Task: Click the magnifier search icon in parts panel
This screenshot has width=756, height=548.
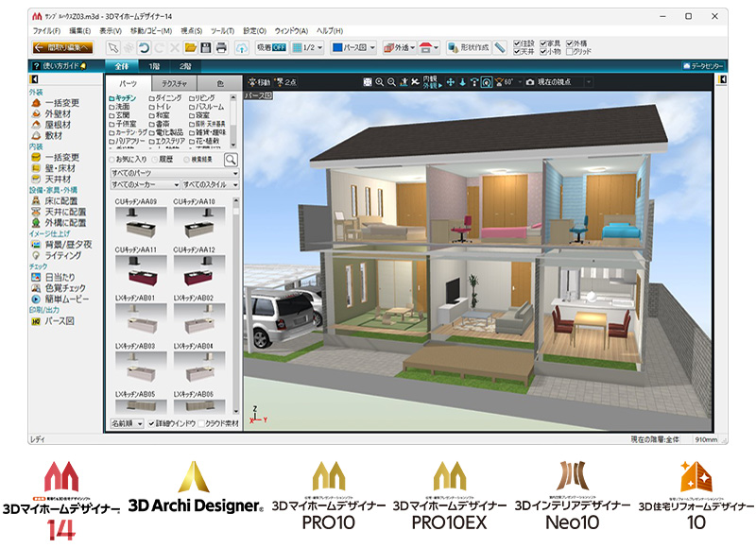Action: coord(231,160)
